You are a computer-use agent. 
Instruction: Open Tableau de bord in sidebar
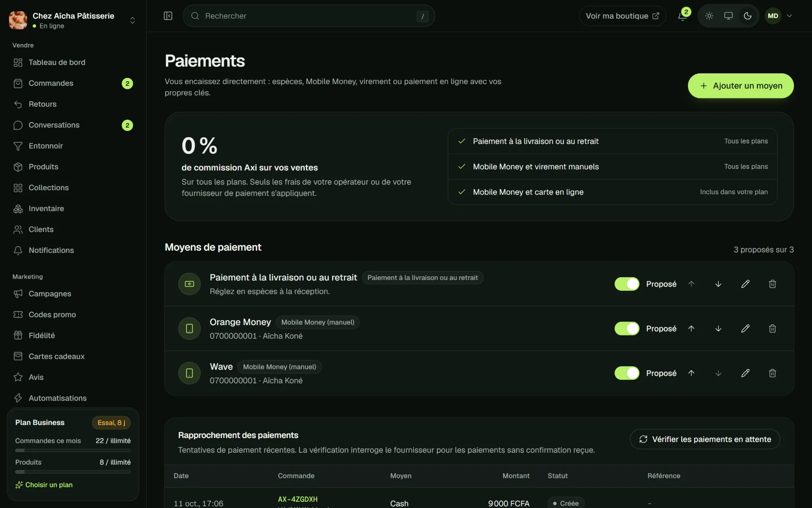[x=73, y=62]
